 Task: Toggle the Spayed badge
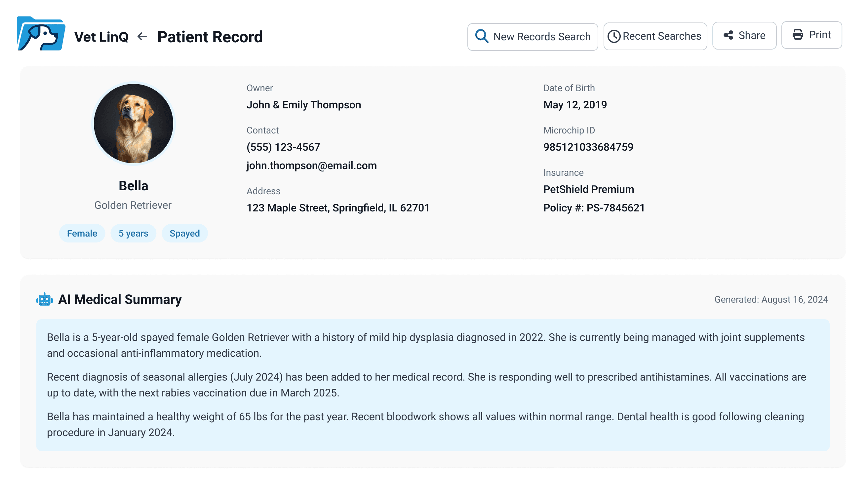[185, 233]
